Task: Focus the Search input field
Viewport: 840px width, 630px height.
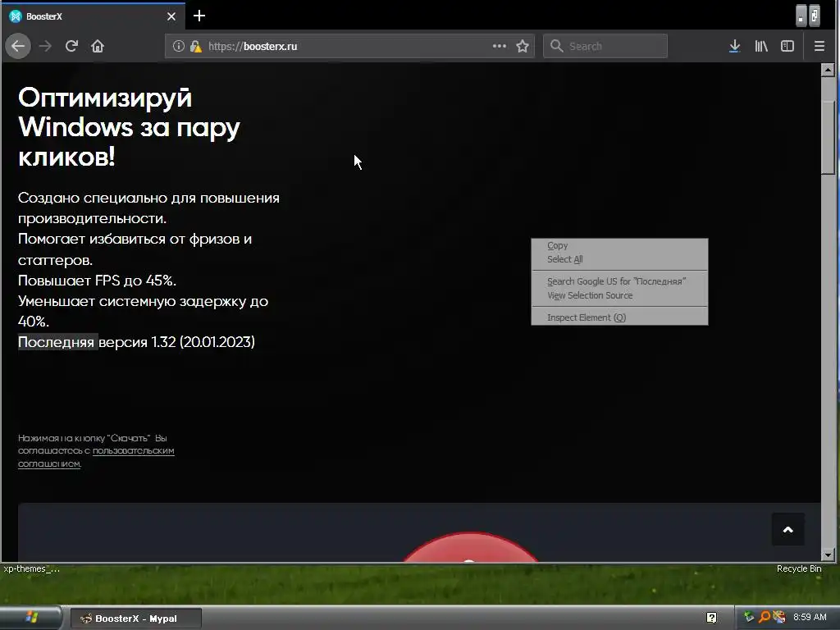Action: coord(605,46)
